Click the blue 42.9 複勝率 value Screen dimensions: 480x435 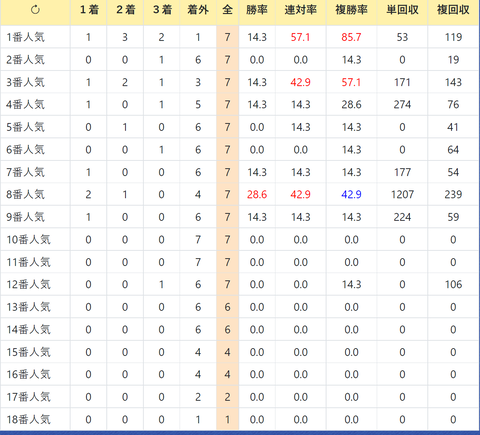351,195
